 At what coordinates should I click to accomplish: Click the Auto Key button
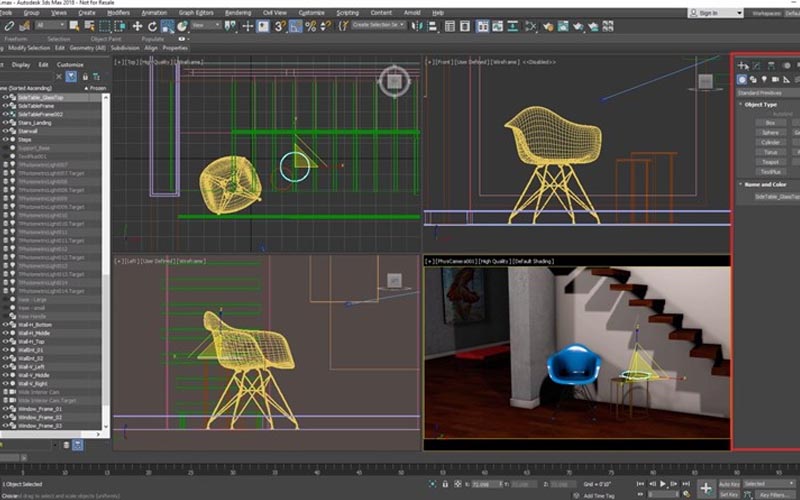pyautogui.click(x=729, y=484)
